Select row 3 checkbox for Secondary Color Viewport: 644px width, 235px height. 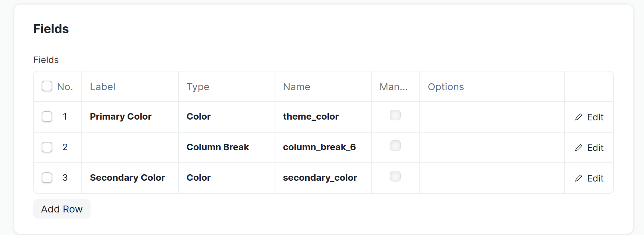[47, 178]
